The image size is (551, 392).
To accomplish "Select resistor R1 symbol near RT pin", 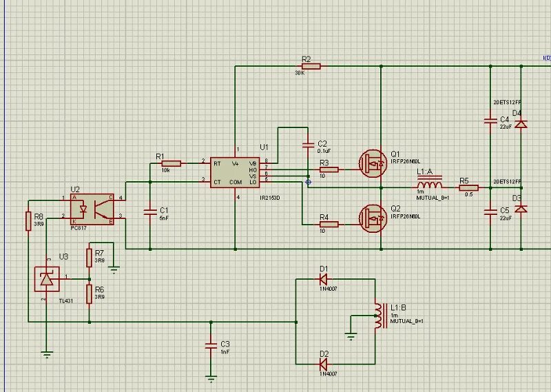I will coord(171,163).
